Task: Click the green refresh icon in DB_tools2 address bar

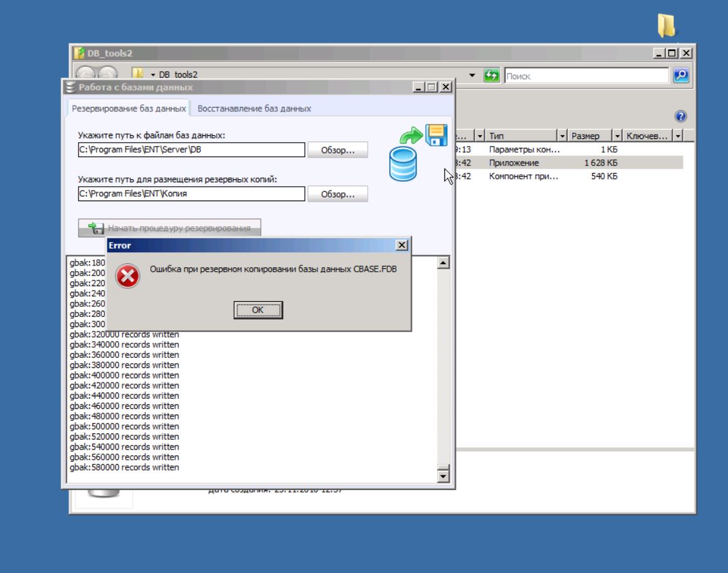Action: 491,75
